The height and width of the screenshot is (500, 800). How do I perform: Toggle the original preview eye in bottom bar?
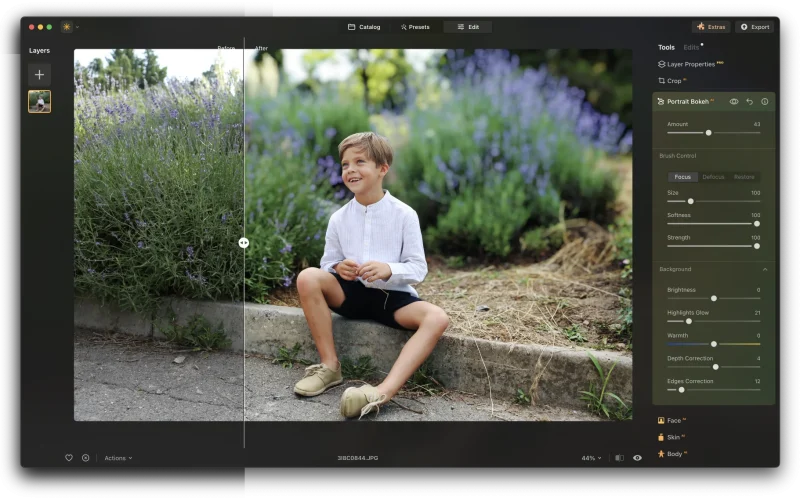pyautogui.click(x=637, y=458)
